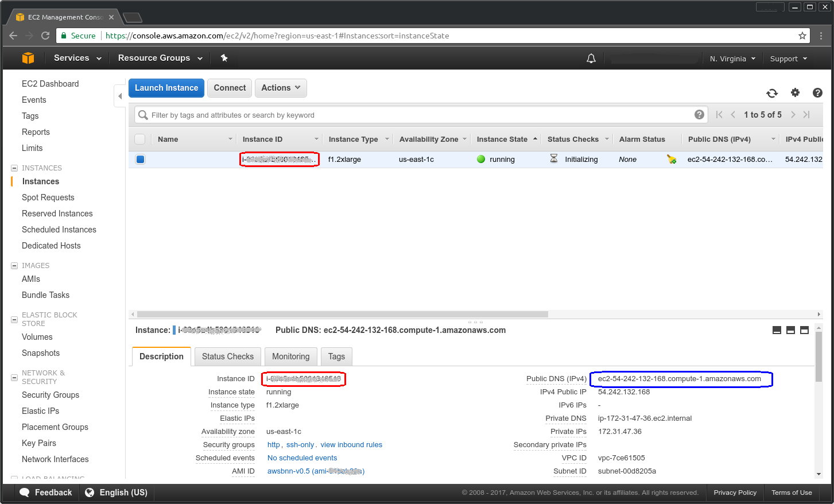
Task: Open Security Groups in sidebar
Action: [51, 395]
